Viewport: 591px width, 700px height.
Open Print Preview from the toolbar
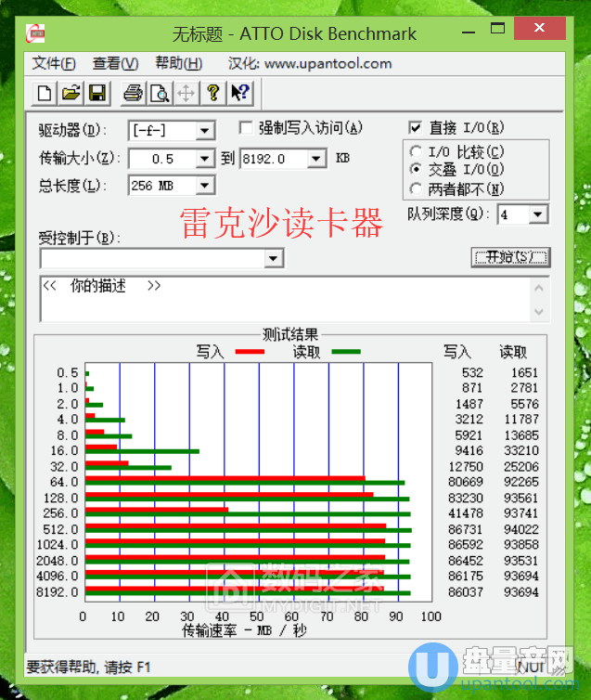(160, 93)
